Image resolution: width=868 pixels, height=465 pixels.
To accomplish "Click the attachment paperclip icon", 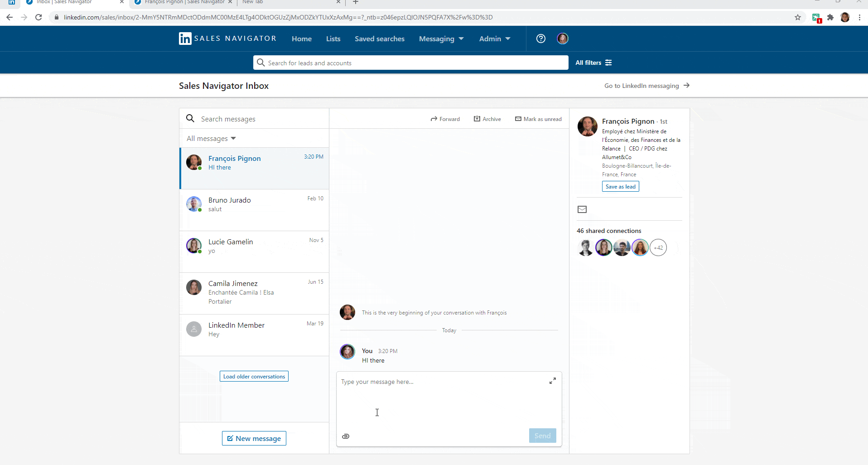I will (x=346, y=436).
